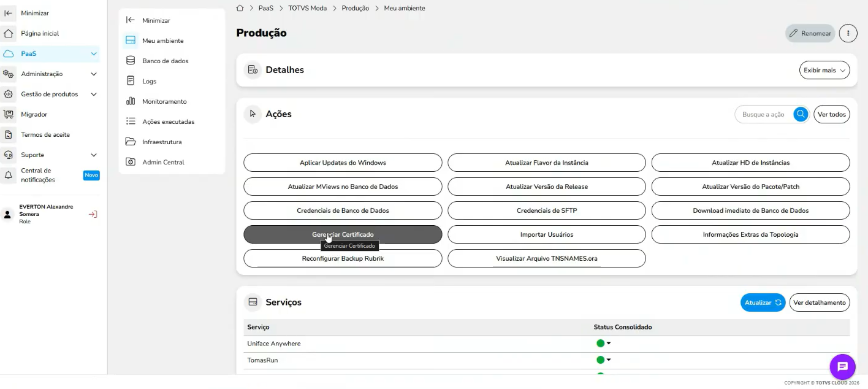Click the Administração gears icon
The image size is (868, 389).
9,74
